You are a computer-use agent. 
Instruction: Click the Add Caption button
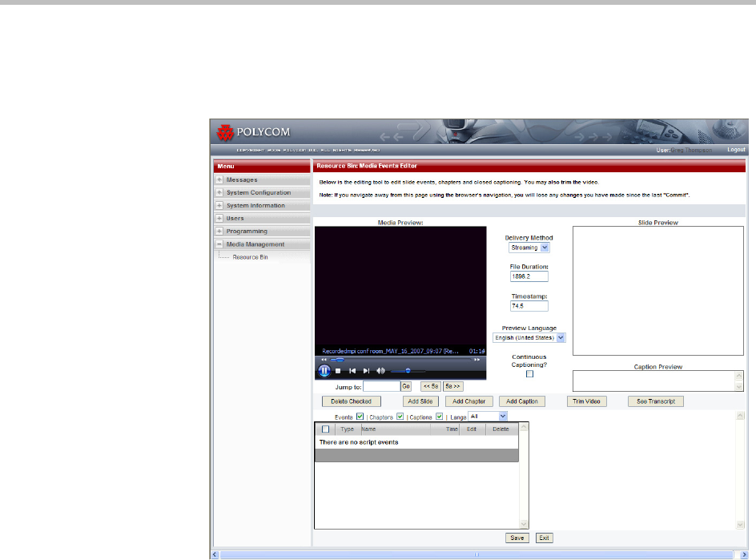[522, 401]
